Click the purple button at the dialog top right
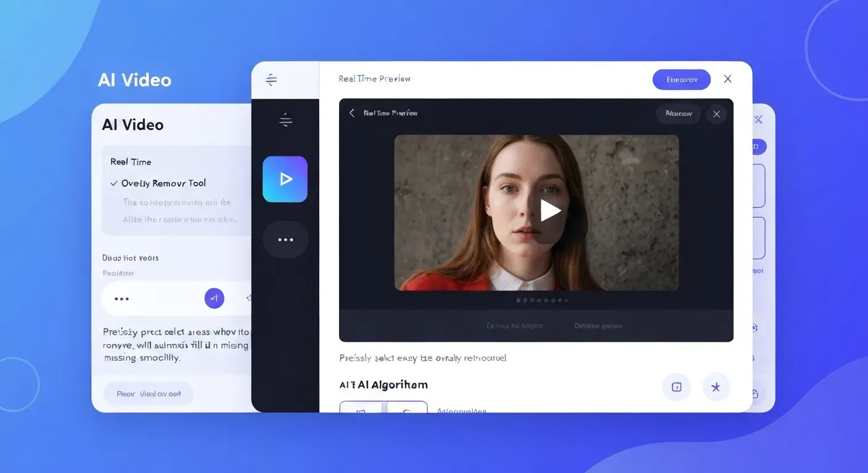868x473 pixels. coord(681,79)
